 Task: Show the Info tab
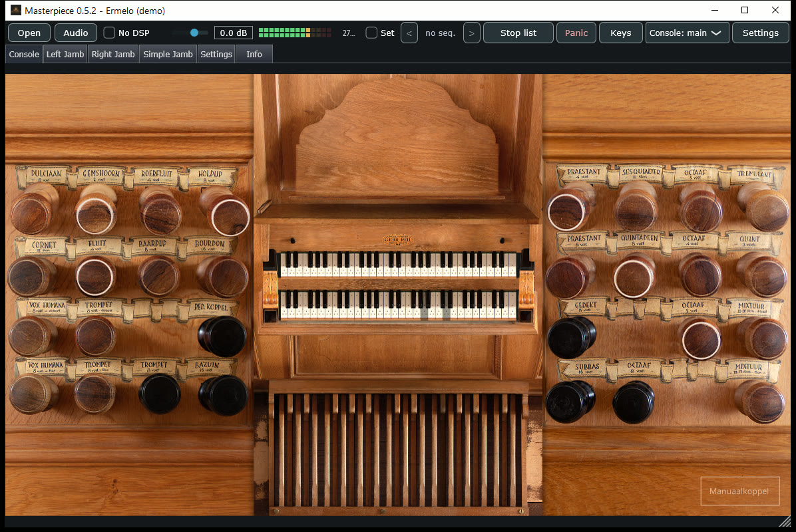(x=254, y=55)
